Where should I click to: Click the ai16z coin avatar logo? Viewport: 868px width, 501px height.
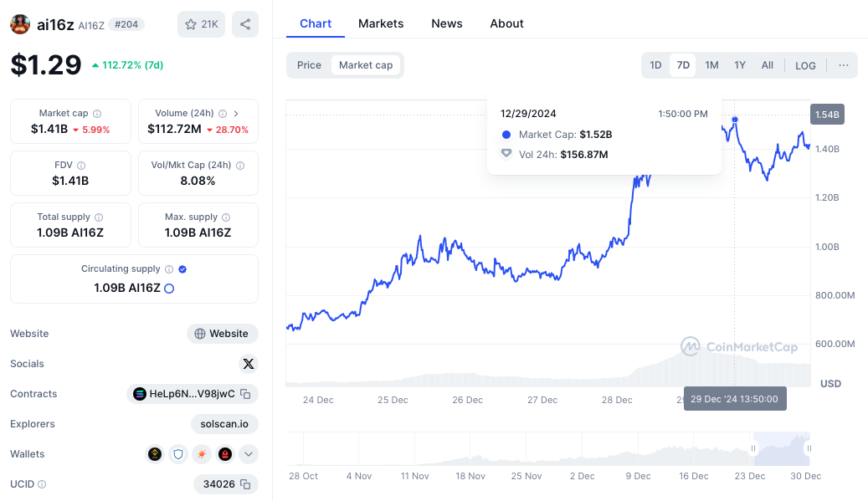coord(20,24)
